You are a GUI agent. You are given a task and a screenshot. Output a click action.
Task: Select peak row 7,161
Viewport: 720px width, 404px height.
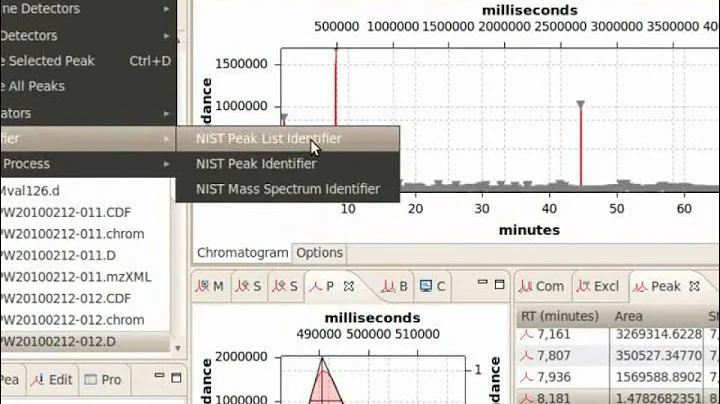[x=618, y=335]
